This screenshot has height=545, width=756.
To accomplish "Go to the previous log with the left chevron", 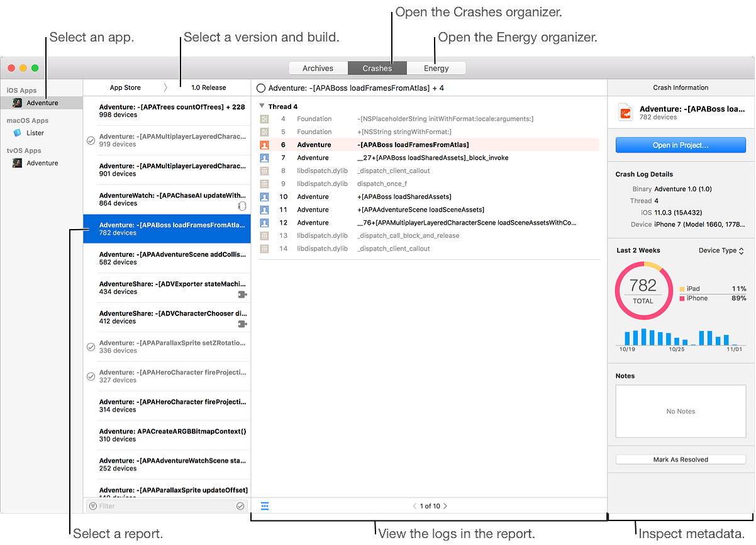I will (414, 506).
